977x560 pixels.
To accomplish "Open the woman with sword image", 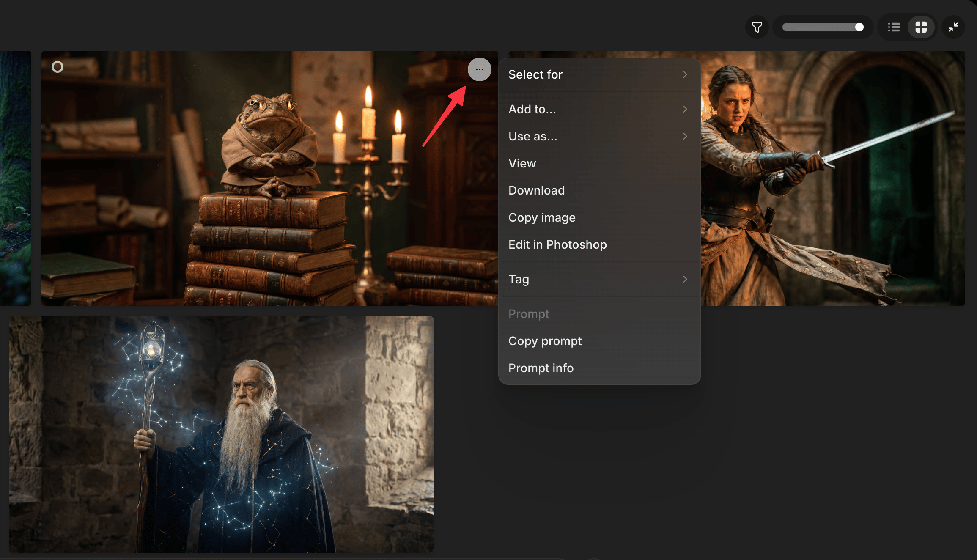I will pyautogui.click(x=832, y=178).
